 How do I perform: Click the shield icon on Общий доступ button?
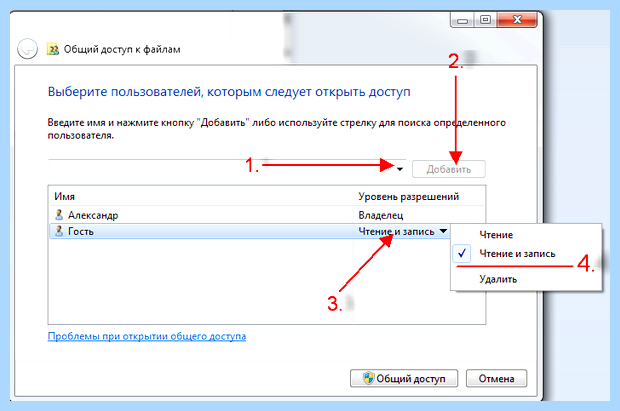click(368, 378)
